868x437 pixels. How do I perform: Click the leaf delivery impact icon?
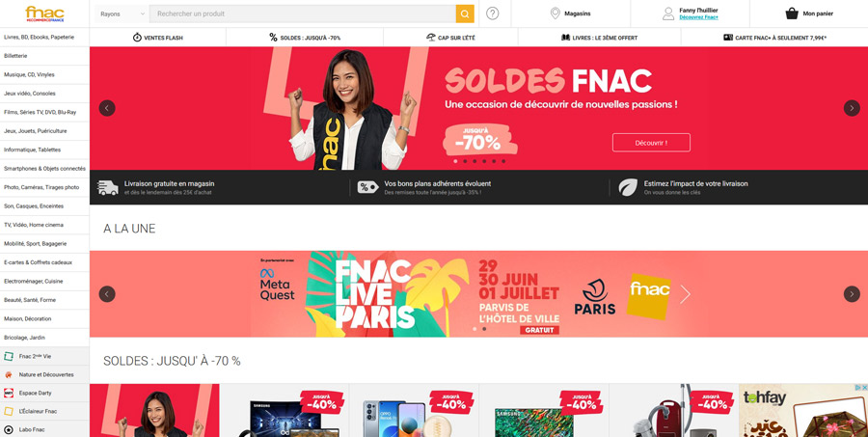[628, 187]
